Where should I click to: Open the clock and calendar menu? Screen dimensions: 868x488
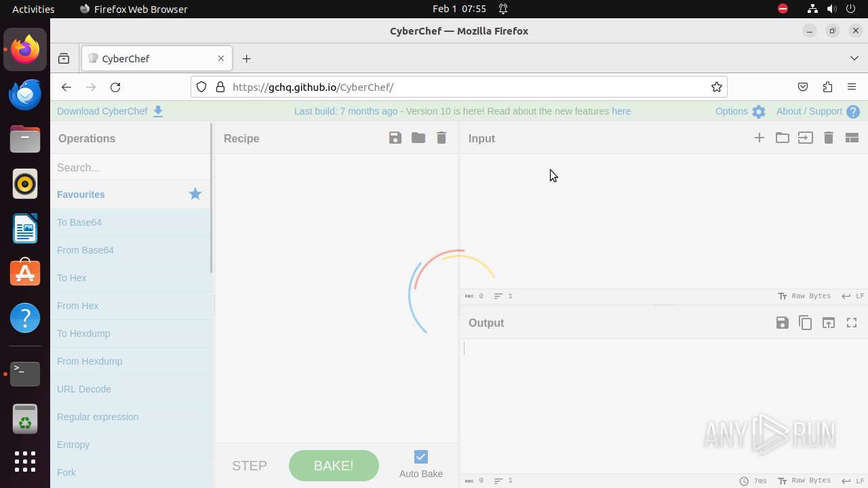click(460, 9)
